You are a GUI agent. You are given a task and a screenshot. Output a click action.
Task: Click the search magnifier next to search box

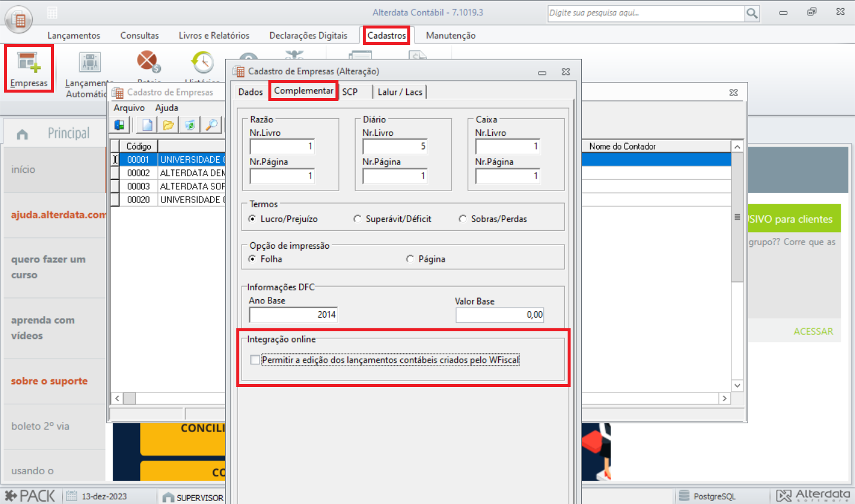coord(752,13)
